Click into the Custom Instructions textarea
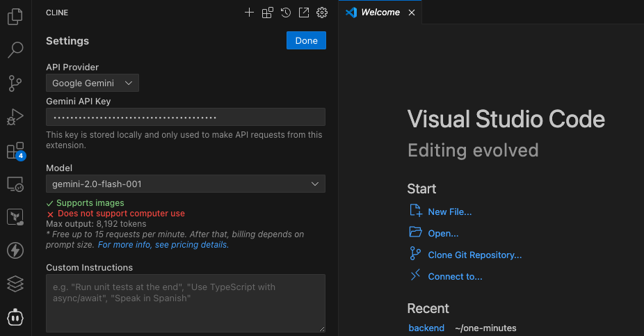 (x=186, y=303)
